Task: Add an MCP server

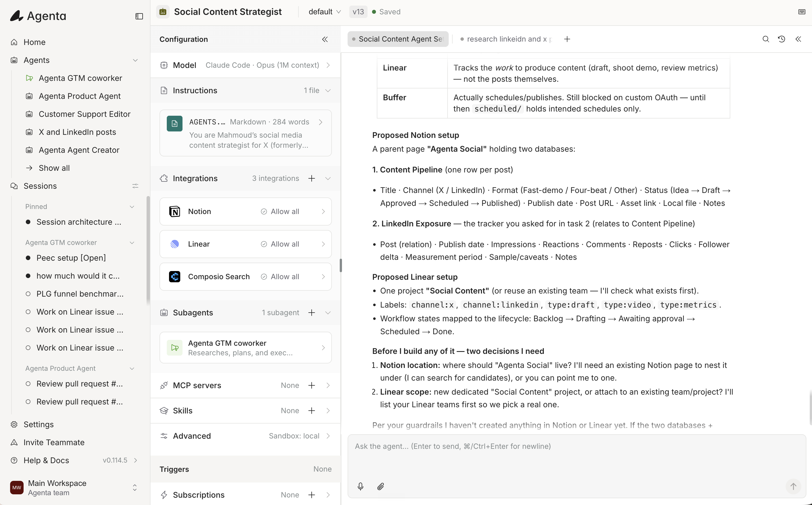Action: click(311, 385)
